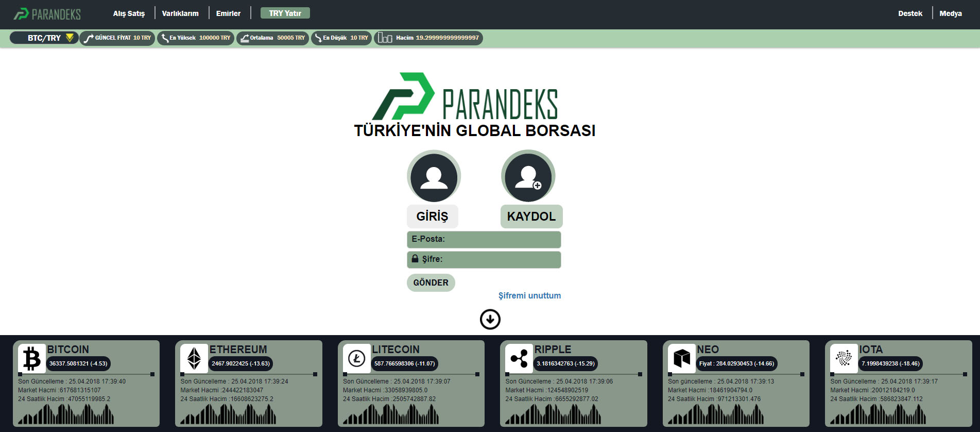Click the login user avatar icon

click(x=434, y=177)
